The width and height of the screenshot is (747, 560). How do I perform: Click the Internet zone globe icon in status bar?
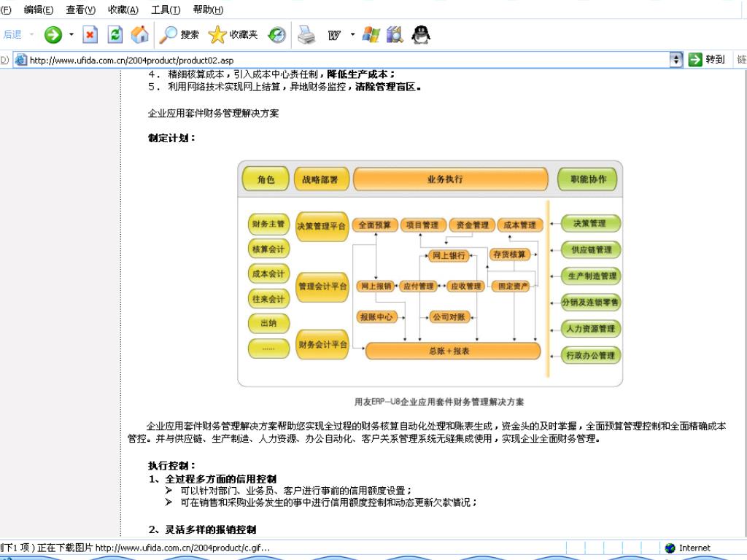coord(670,548)
